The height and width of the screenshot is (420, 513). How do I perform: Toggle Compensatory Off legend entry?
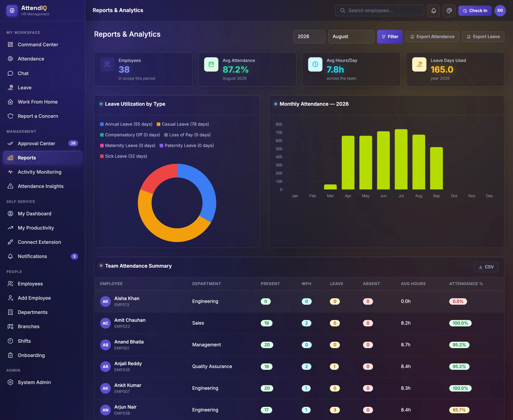tap(130, 135)
